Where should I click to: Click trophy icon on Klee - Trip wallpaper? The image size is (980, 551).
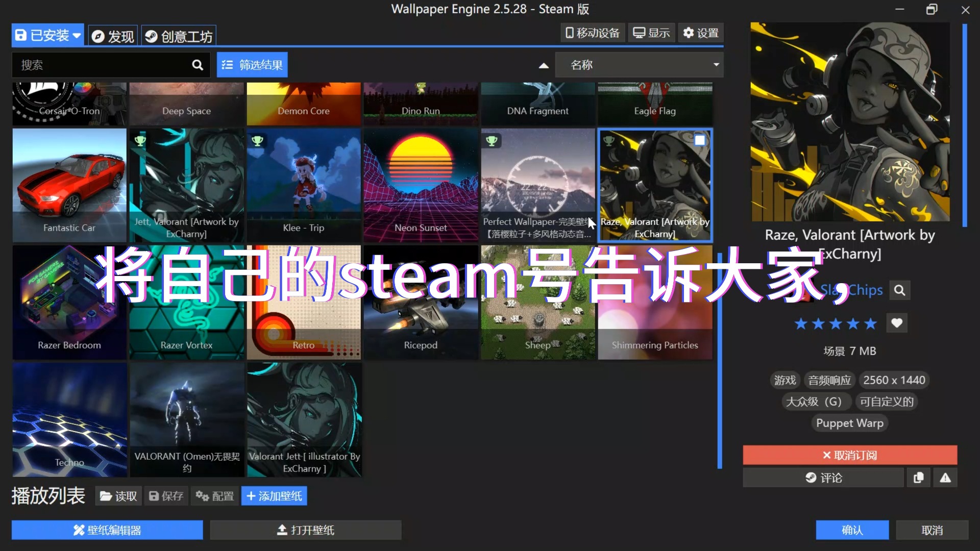coord(258,140)
